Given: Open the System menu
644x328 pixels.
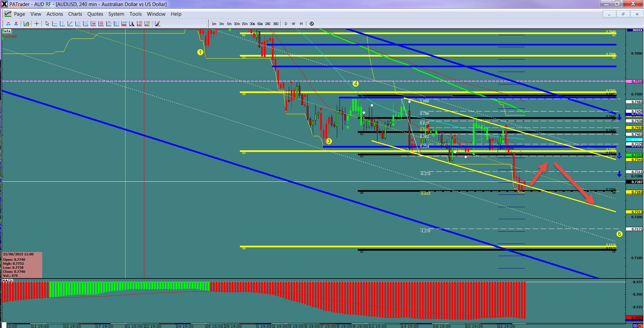Looking at the screenshot, I should point(116,14).
